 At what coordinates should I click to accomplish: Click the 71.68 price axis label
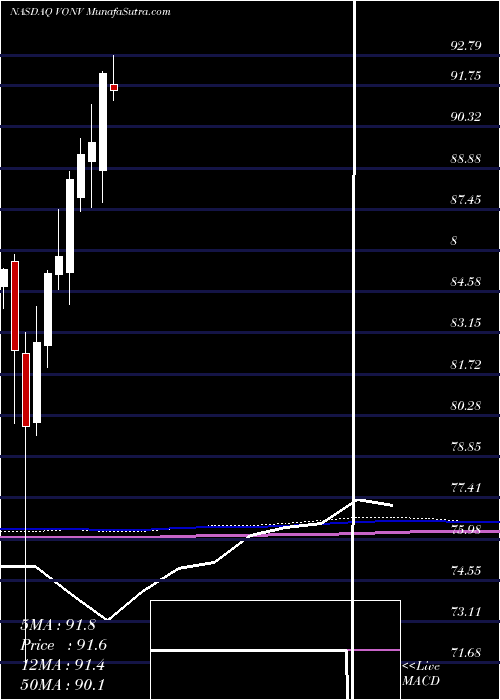click(x=466, y=653)
